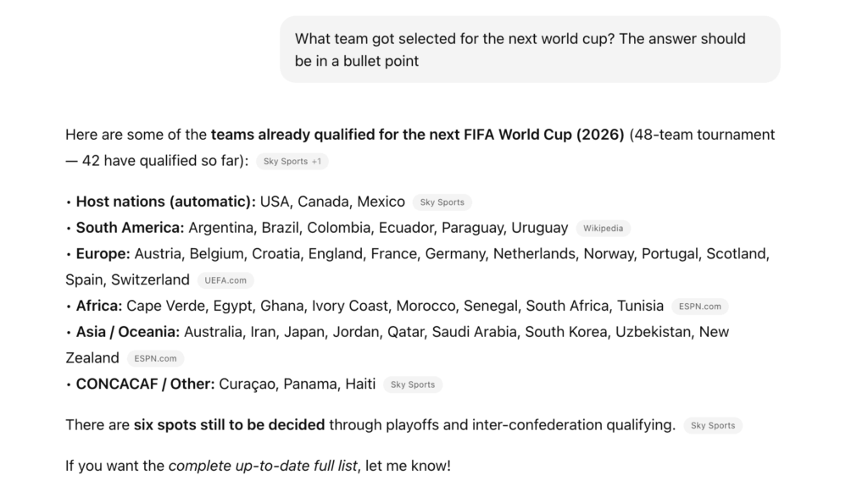Click the bold "Asia / Oceania:" label
Viewport: 868px width, 481px height.
pyautogui.click(x=127, y=332)
